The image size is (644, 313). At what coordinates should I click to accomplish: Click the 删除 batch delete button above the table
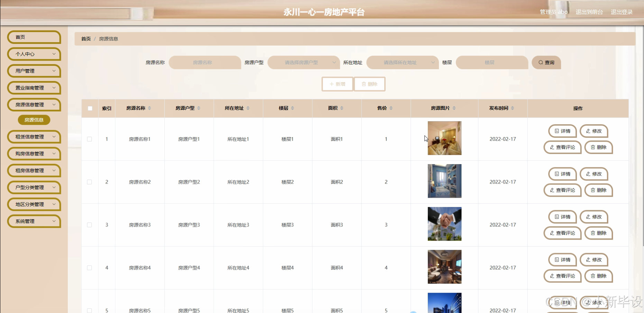(x=369, y=84)
